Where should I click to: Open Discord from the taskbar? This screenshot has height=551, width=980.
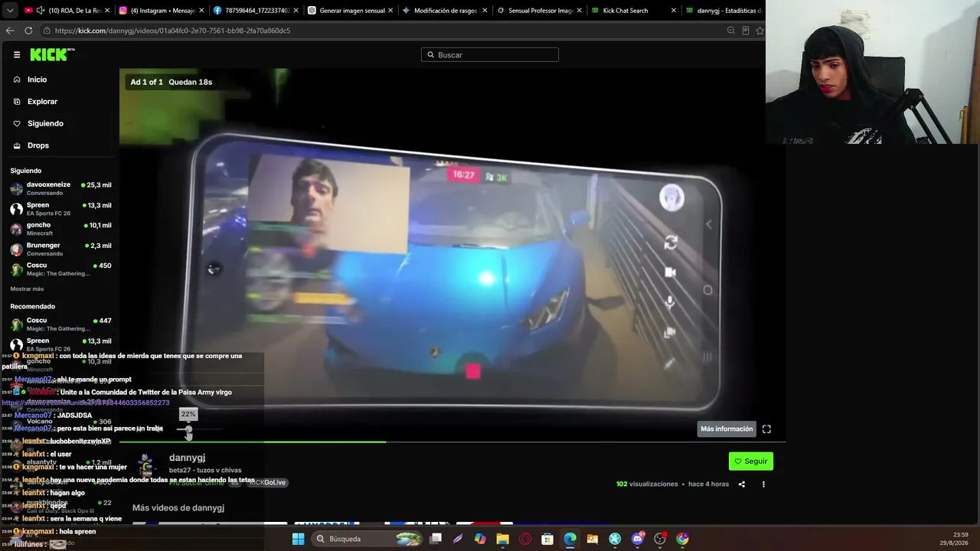point(638,539)
